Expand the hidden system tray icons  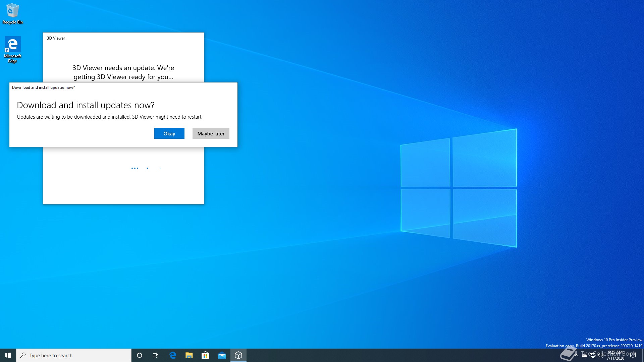pyautogui.click(x=577, y=355)
